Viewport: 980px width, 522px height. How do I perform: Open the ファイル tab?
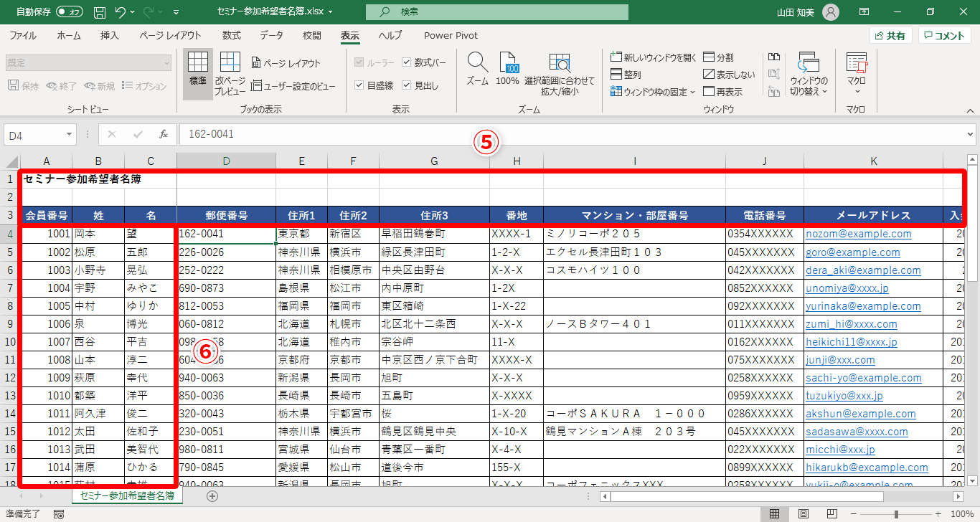tap(23, 36)
